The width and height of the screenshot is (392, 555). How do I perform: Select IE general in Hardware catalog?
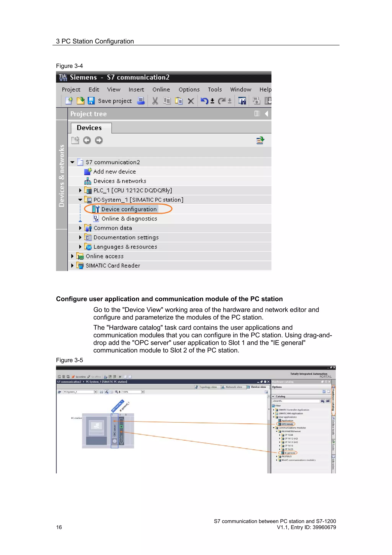(x=290, y=453)
